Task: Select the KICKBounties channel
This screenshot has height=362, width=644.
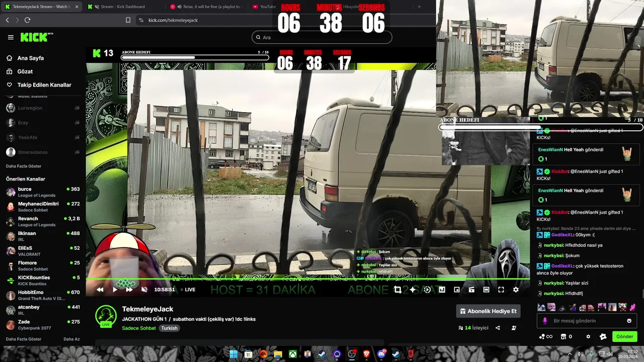Action: coord(43,281)
